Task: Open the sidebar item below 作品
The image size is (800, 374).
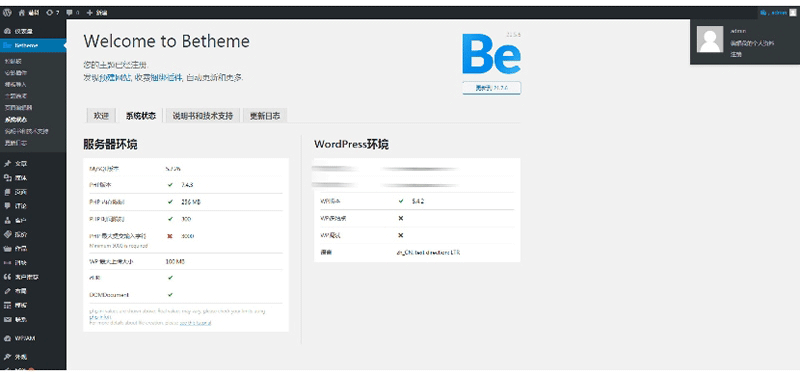Action: 33,263
